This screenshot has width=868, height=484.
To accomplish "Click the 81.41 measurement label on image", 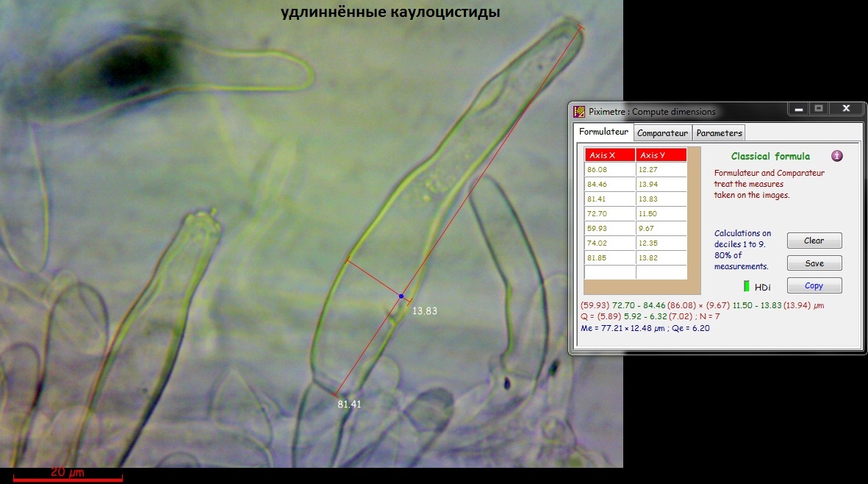I will coord(349,405).
